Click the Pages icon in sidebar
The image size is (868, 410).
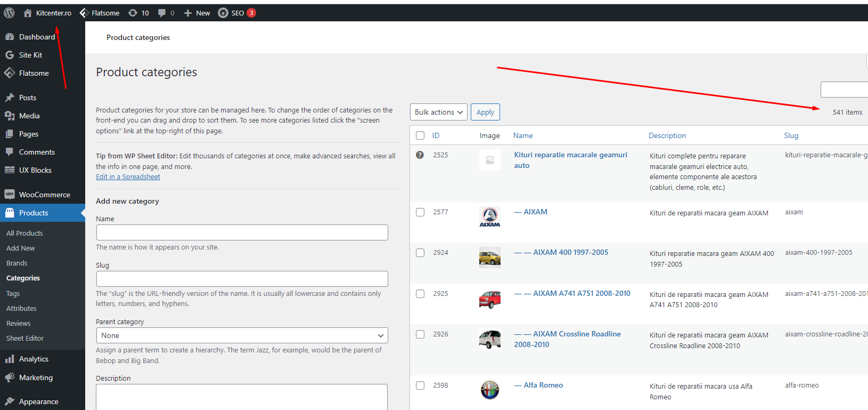(x=10, y=134)
